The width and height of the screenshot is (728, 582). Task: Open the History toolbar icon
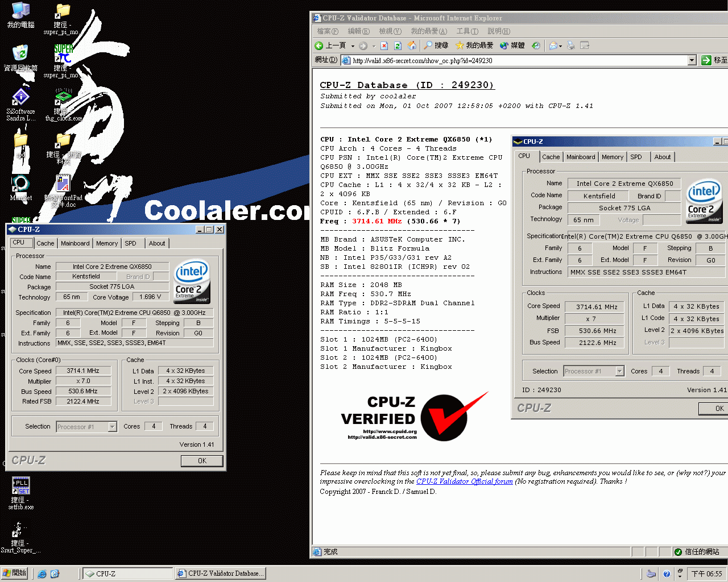tap(536, 45)
